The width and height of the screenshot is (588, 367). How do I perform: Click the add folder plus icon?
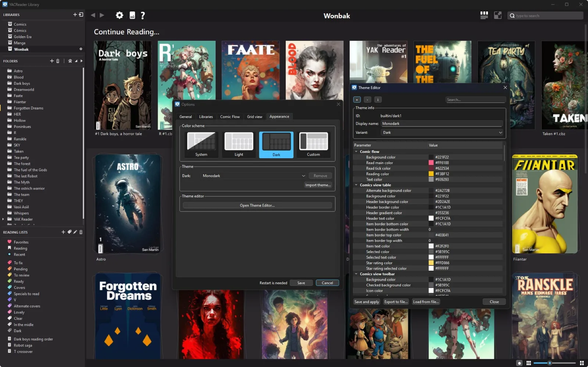point(52,61)
